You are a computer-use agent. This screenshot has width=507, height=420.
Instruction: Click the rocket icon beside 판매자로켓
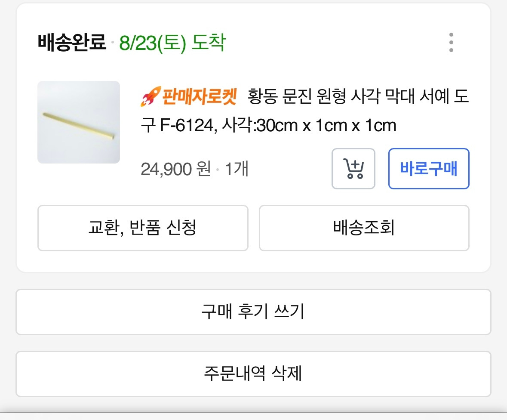150,96
